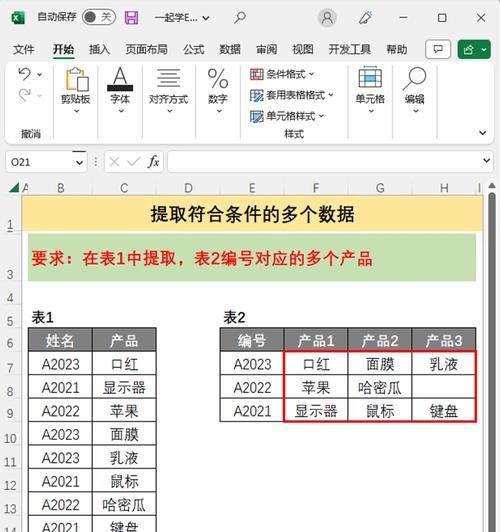Select the 编号 header cell in 表2
The height and width of the screenshot is (532, 500).
pyautogui.click(x=252, y=340)
